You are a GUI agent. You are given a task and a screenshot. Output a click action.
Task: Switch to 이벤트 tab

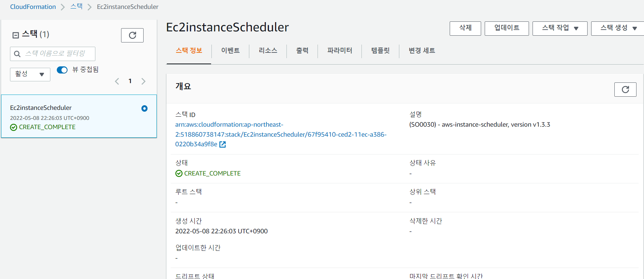click(x=230, y=51)
